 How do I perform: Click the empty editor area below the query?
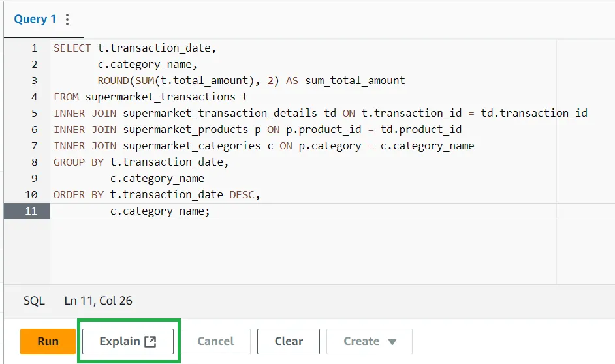(303, 252)
